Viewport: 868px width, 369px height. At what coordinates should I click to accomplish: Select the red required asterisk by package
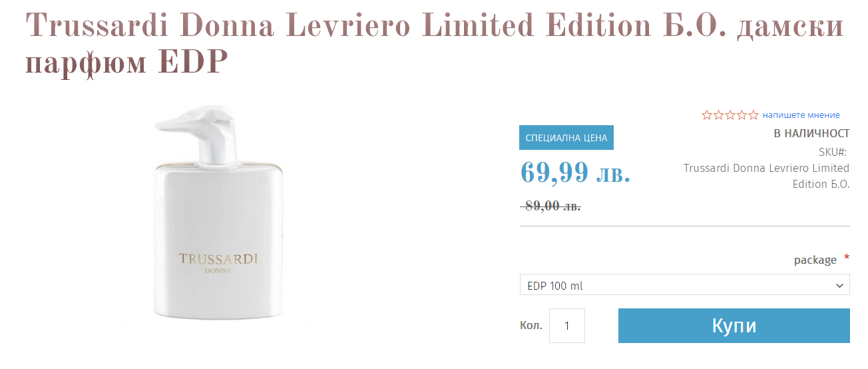pyautogui.click(x=847, y=258)
